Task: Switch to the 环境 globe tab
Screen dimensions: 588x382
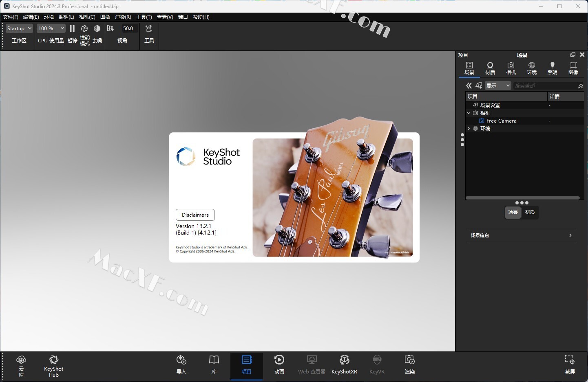Action: tap(532, 68)
